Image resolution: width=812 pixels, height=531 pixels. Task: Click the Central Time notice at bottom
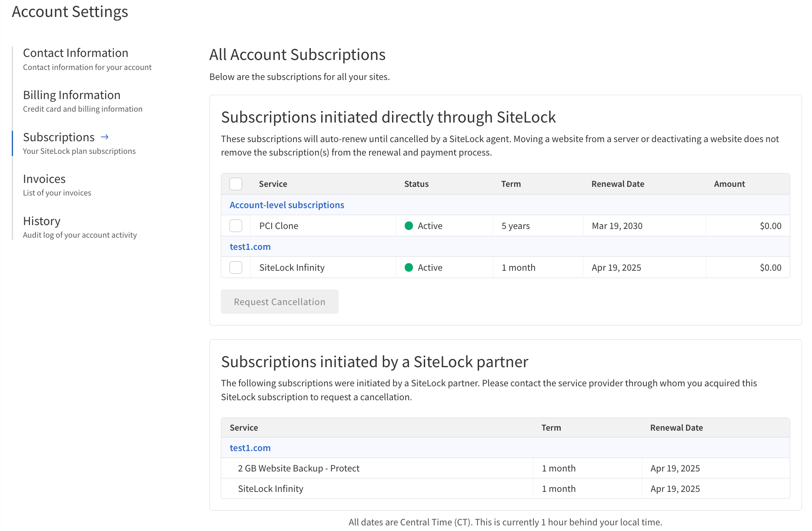tap(505, 522)
